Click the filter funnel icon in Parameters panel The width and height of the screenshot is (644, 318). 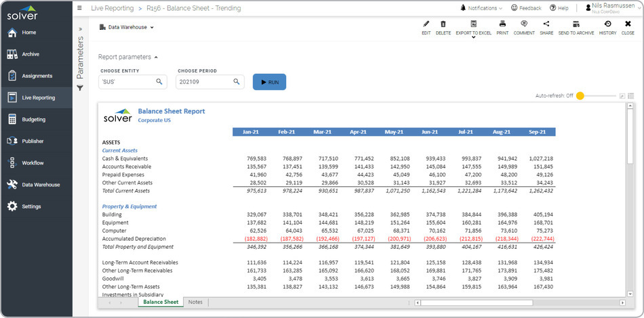[x=79, y=88]
